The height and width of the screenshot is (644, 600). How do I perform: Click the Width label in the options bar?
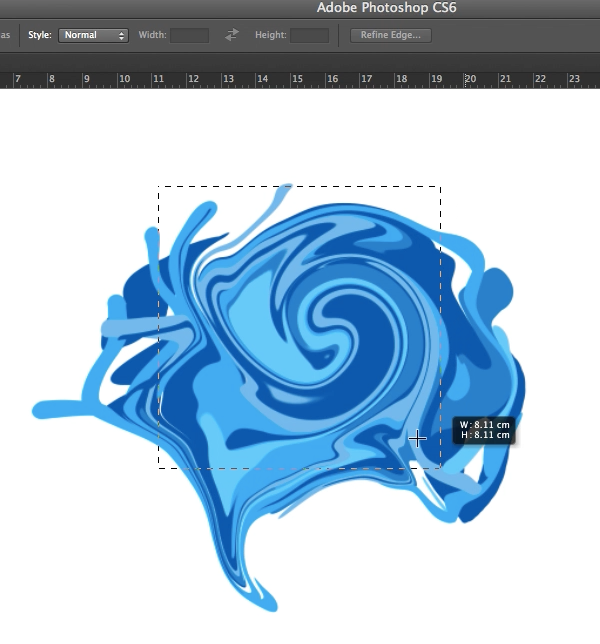click(x=152, y=35)
